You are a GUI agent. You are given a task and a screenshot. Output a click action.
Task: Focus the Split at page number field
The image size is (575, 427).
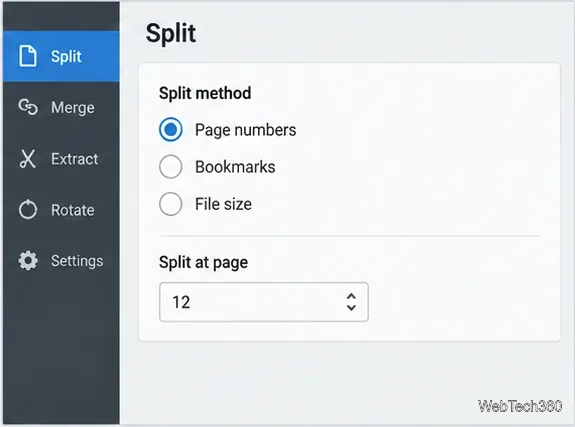pyautogui.click(x=264, y=302)
